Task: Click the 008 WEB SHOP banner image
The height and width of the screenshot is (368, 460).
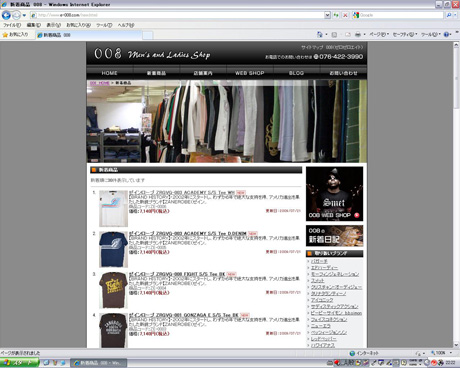Action: click(334, 194)
